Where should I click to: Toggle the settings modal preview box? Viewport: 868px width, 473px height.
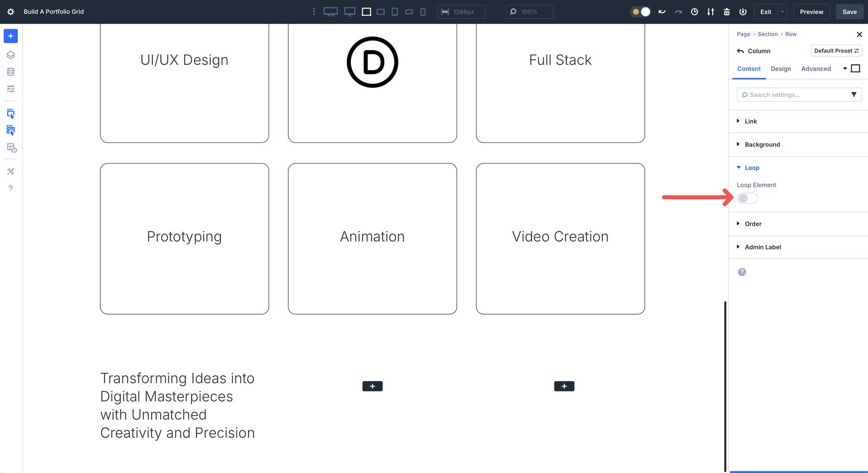(856, 68)
